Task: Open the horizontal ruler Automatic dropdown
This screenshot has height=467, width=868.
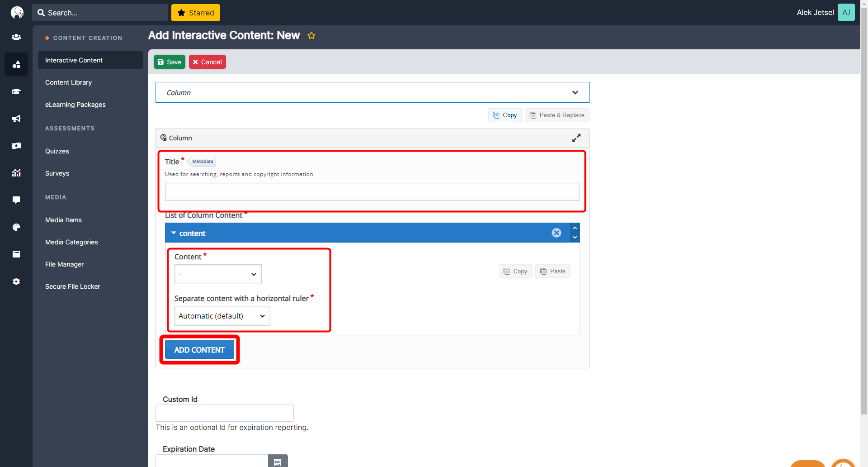Action: [x=222, y=316]
